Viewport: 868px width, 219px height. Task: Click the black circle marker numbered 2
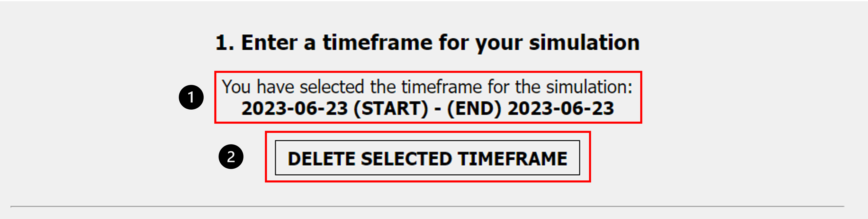(x=231, y=157)
